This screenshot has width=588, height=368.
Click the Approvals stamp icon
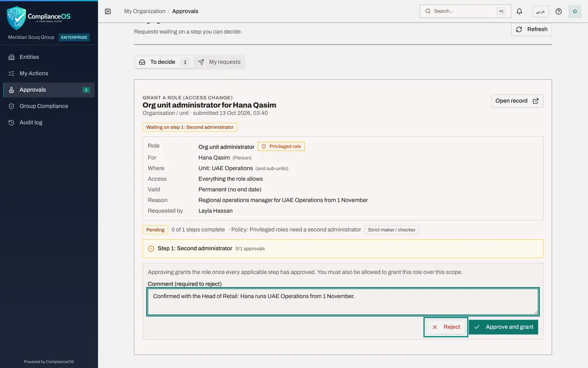click(11, 90)
